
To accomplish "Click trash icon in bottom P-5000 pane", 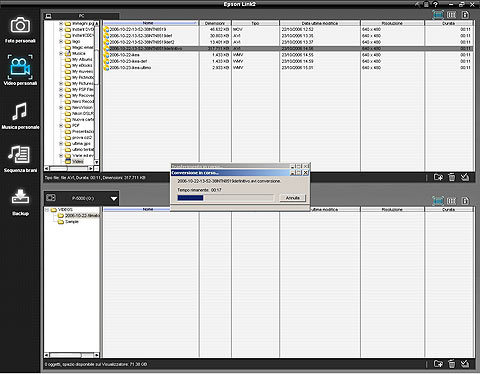I will [x=452, y=364].
